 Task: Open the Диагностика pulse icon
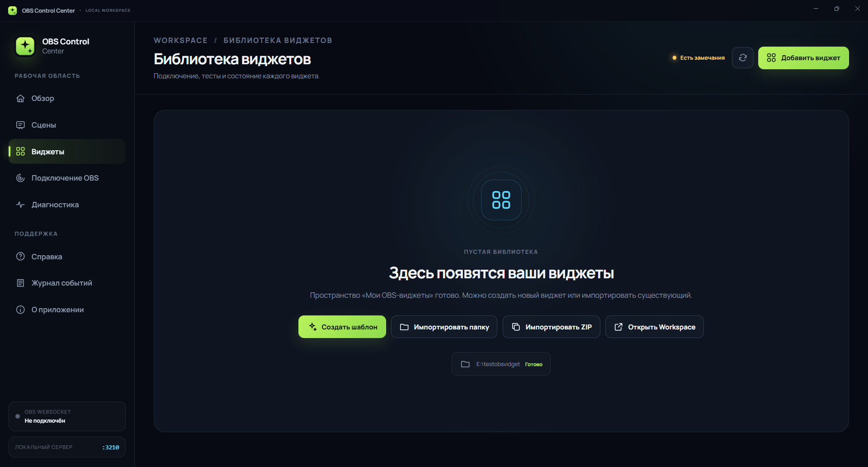point(20,205)
